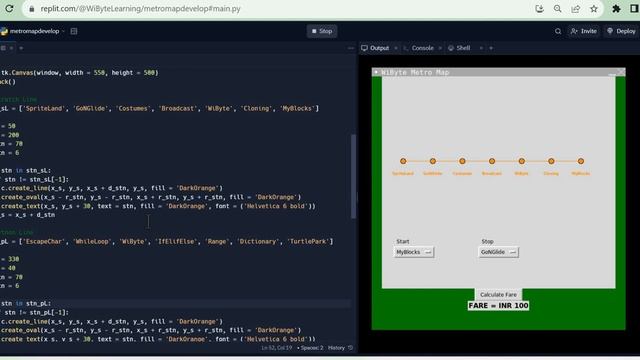Screen dimensions: 640x360
Task: Click the dot icon in Metro Map title bar
Action: tap(376, 72)
